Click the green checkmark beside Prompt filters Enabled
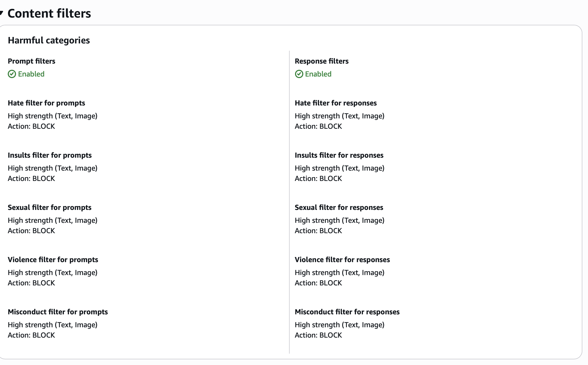This screenshot has height=365, width=588. (11, 74)
